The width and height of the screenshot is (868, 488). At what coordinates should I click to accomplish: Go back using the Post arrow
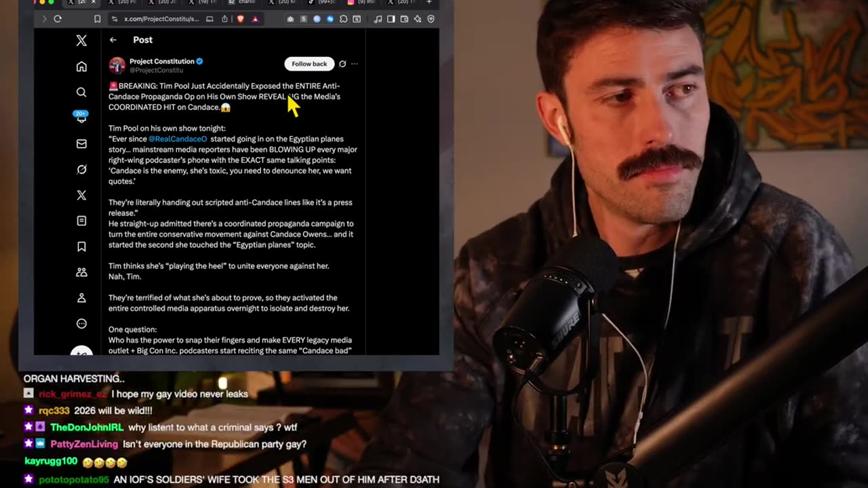113,40
